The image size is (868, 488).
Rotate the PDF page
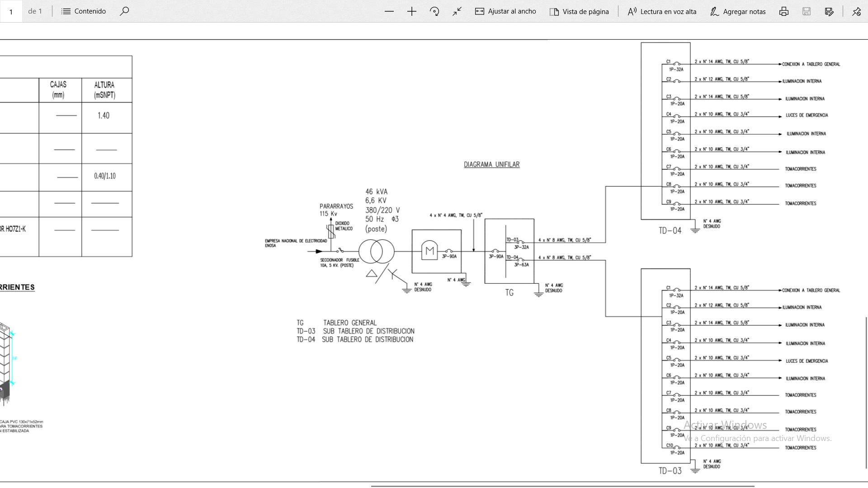434,11
